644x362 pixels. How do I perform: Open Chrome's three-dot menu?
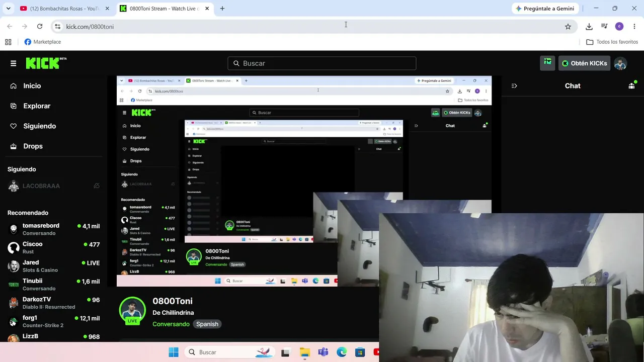click(634, 27)
